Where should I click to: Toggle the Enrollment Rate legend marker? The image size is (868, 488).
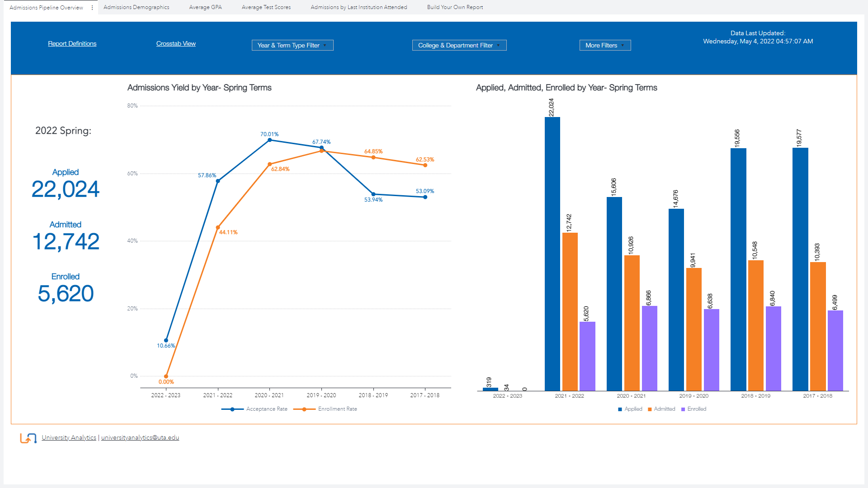(304, 409)
